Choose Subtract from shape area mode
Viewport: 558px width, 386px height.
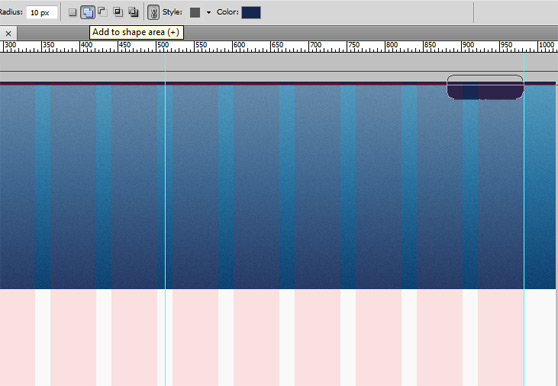(x=103, y=12)
